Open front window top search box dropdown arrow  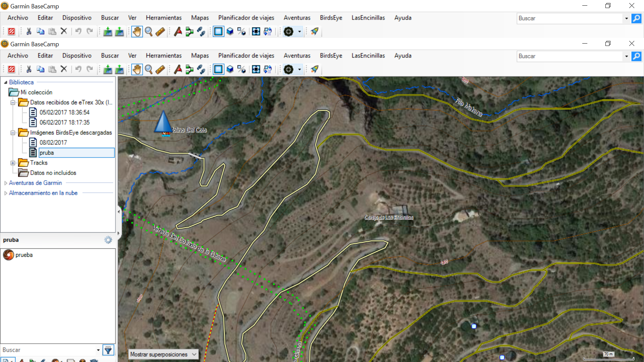pos(626,56)
